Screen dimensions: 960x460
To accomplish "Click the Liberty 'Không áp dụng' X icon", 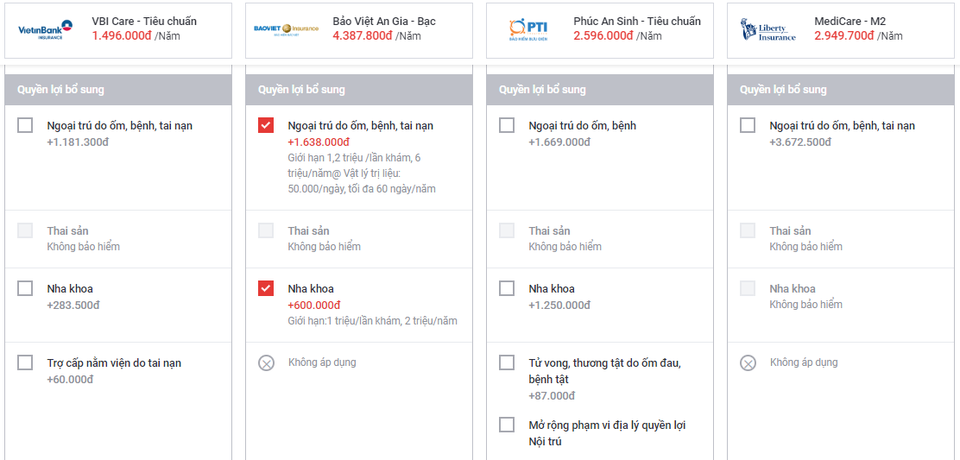I will [748, 363].
